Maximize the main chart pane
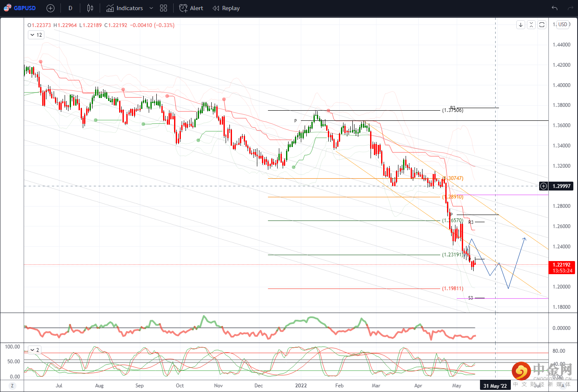 point(542,24)
